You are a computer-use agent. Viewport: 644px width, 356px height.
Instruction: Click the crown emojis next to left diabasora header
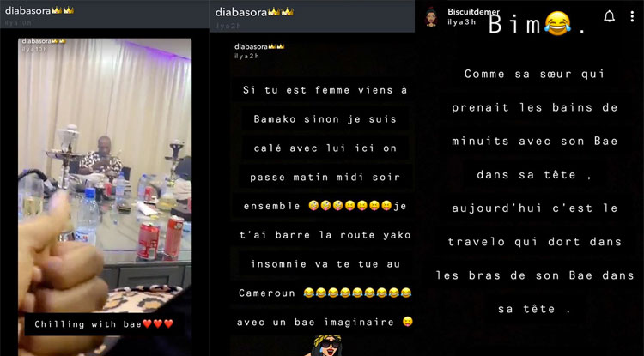coord(63,10)
